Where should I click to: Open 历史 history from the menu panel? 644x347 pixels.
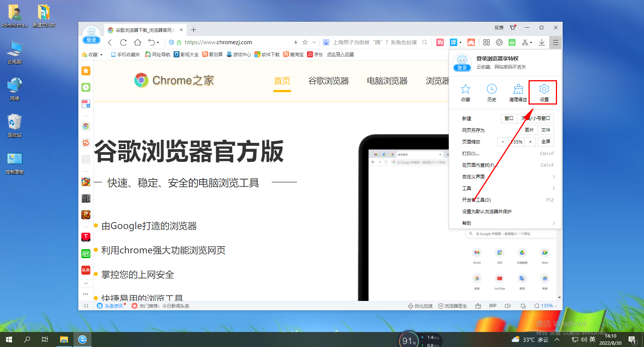(491, 93)
